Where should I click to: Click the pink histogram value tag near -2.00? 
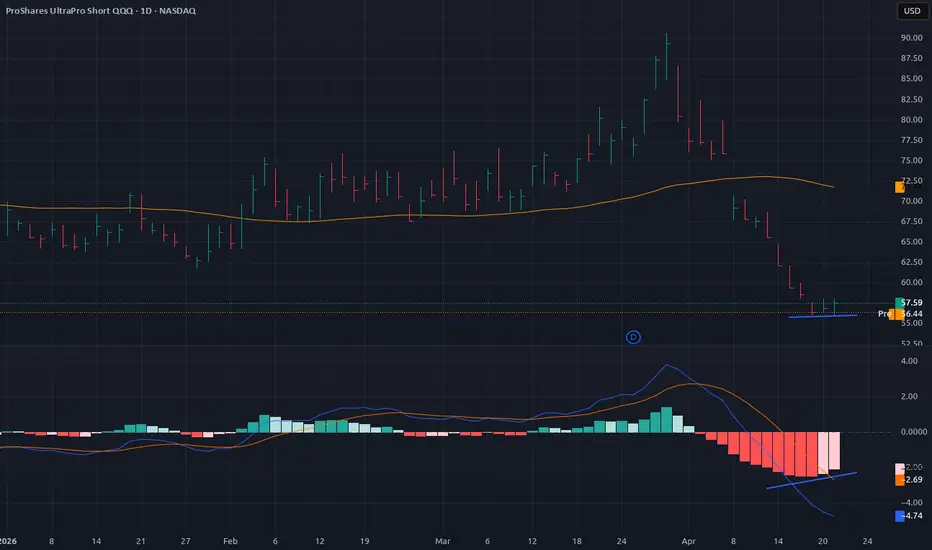tap(900, 468)
